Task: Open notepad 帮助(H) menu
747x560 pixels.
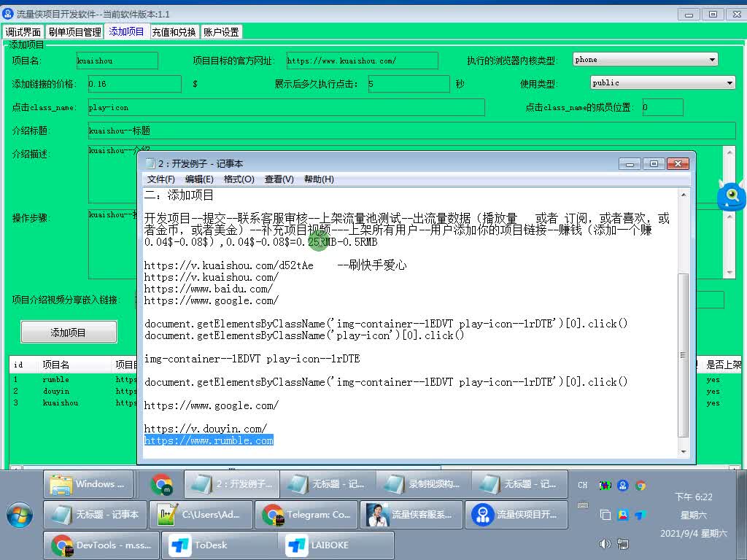Action: (x=319, y=179)
